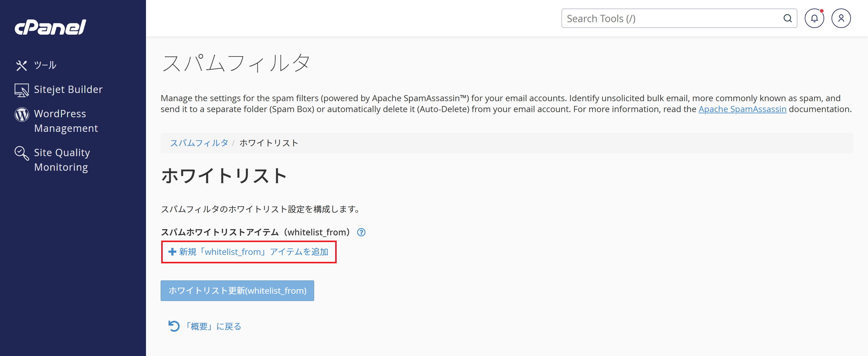868x356 pixels.
Task: Click the WordPress logo icon
Action: (22, 115)
